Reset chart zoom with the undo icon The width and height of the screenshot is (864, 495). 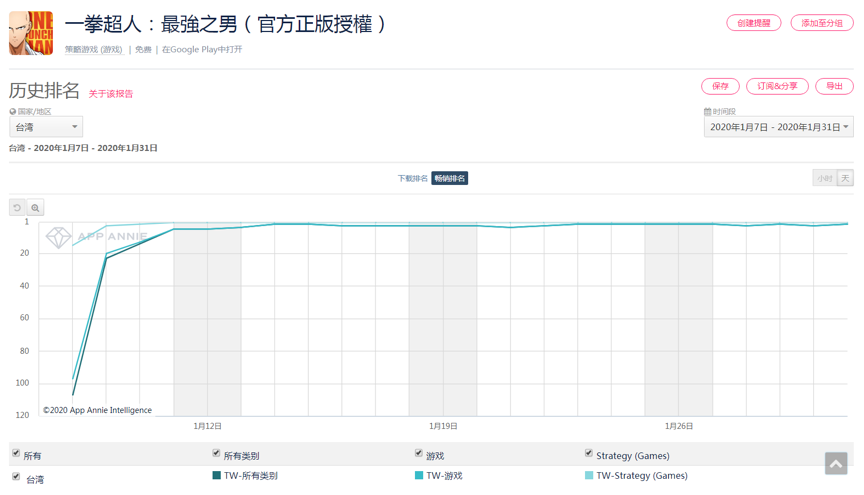click(17, 208)
